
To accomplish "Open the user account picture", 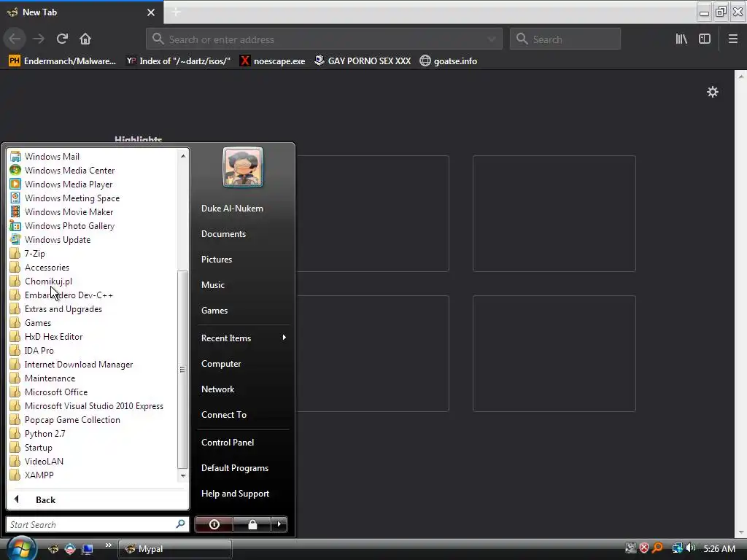I will tap(243, 167).
